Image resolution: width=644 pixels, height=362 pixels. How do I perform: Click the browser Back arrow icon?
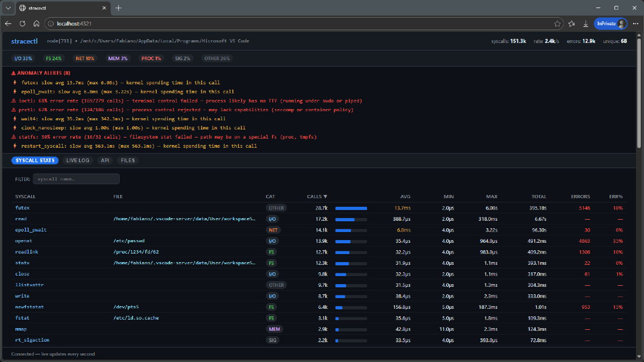click(x=8, y=24)
